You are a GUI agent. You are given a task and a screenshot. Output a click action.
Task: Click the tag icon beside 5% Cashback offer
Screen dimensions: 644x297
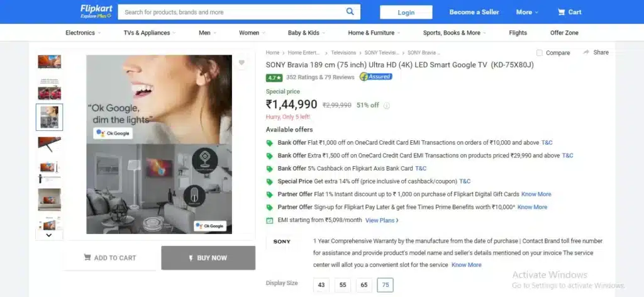click(x=269, y=169)
